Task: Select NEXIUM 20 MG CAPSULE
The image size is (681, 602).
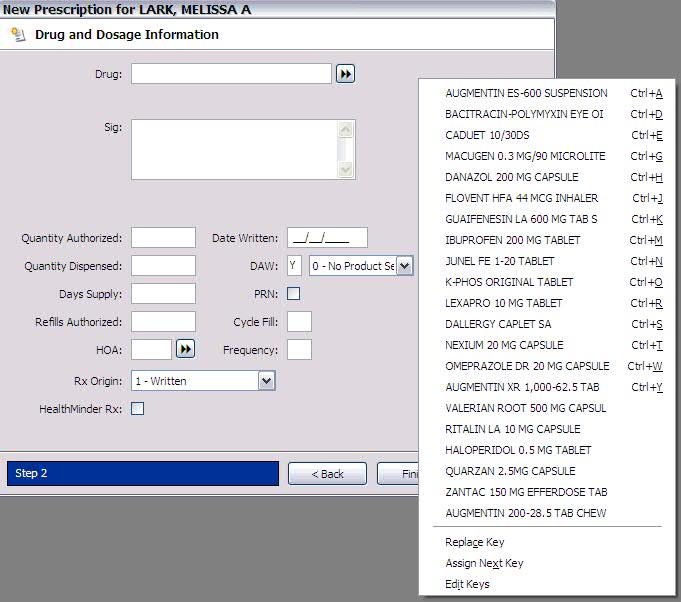Action: [547, 345]
